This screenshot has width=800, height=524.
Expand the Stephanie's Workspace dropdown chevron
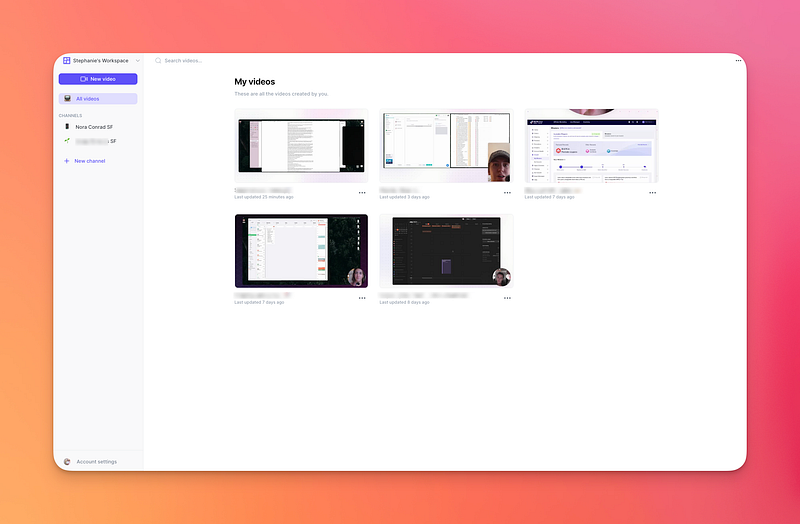[137, 61]
